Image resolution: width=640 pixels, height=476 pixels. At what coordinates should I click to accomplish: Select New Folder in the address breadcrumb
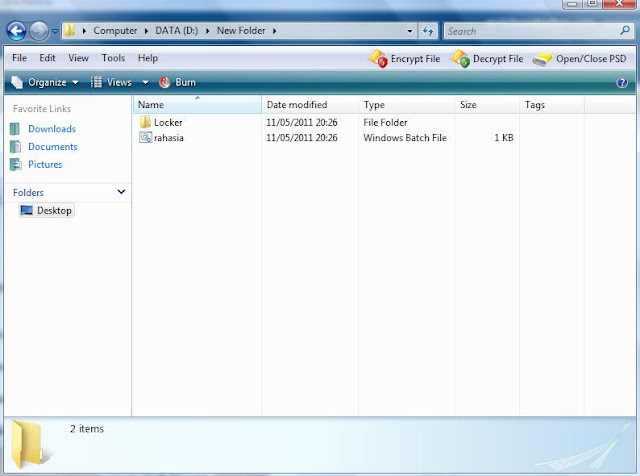(241, 31)
